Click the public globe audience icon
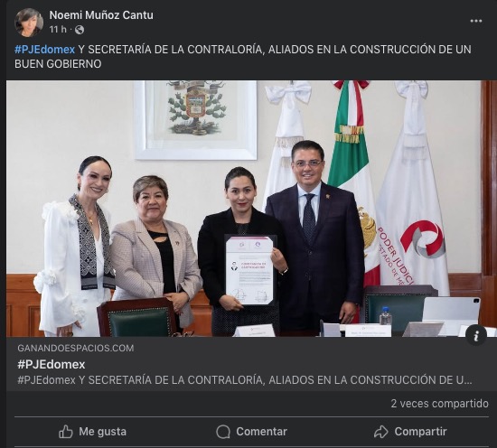This screenshot has height=448, width=497. click(x=80, y=30)
